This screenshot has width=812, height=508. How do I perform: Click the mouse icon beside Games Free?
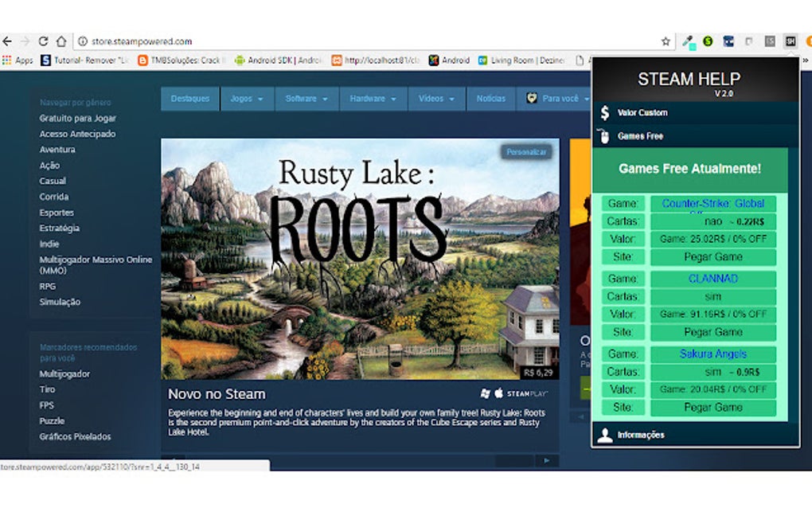click(x=604, y=135)
